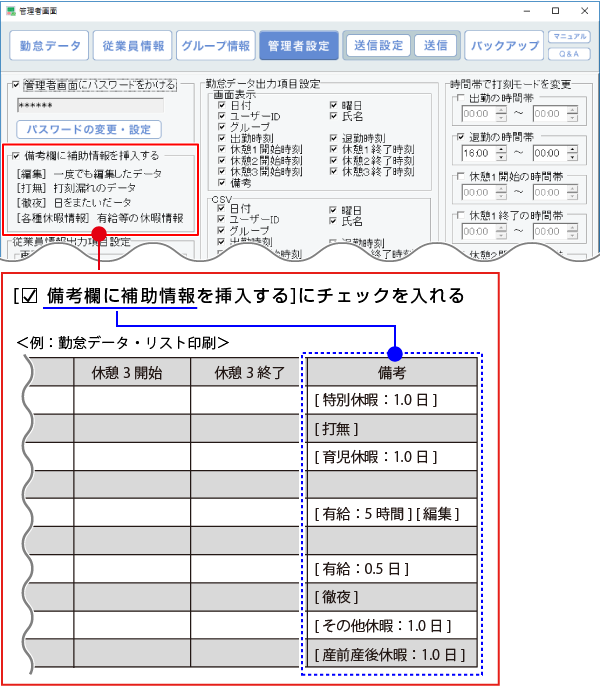The height and width of the screenshot is (686, 600).
Task: Toggle 休憩3終了時刻 checkbox
Action: tap(333, 171)
